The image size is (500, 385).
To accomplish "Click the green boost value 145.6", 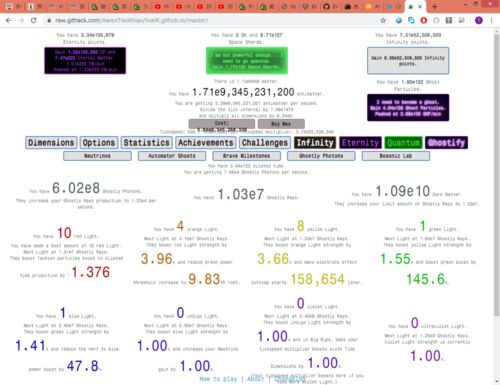I will (426, 279).
